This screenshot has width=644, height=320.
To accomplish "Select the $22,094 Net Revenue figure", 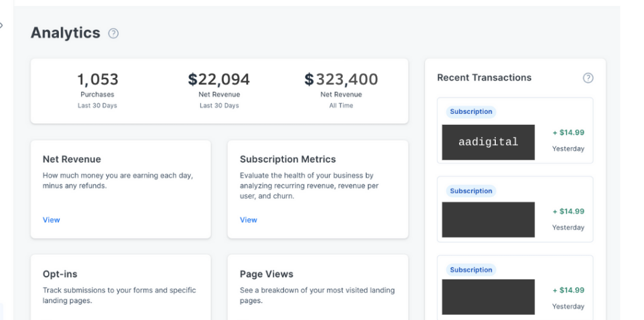I will point(219,80).
